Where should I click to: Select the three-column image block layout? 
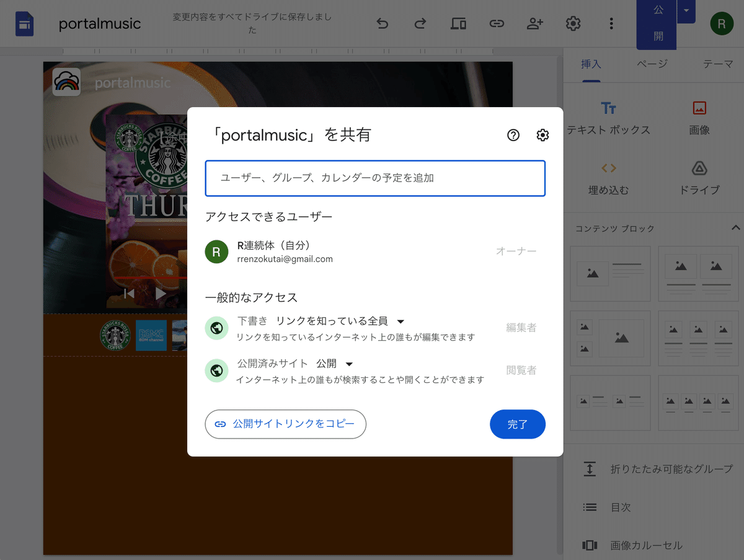click(699, 338)
